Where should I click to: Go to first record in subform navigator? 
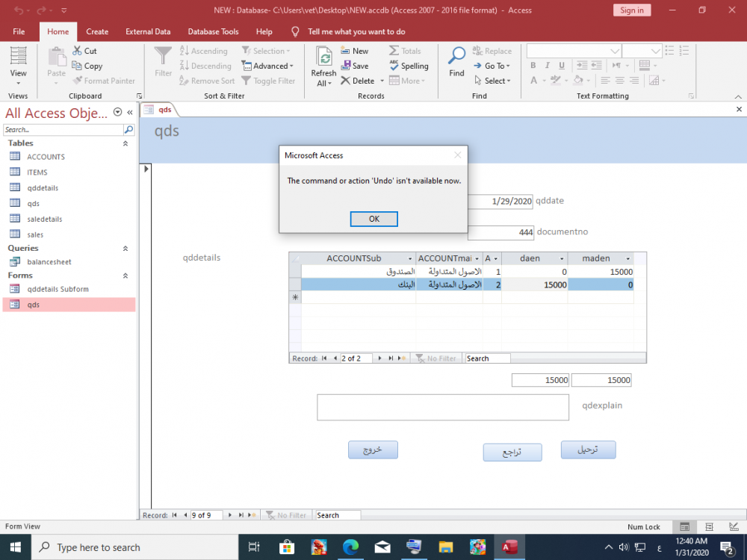click(x=324, y=358)
